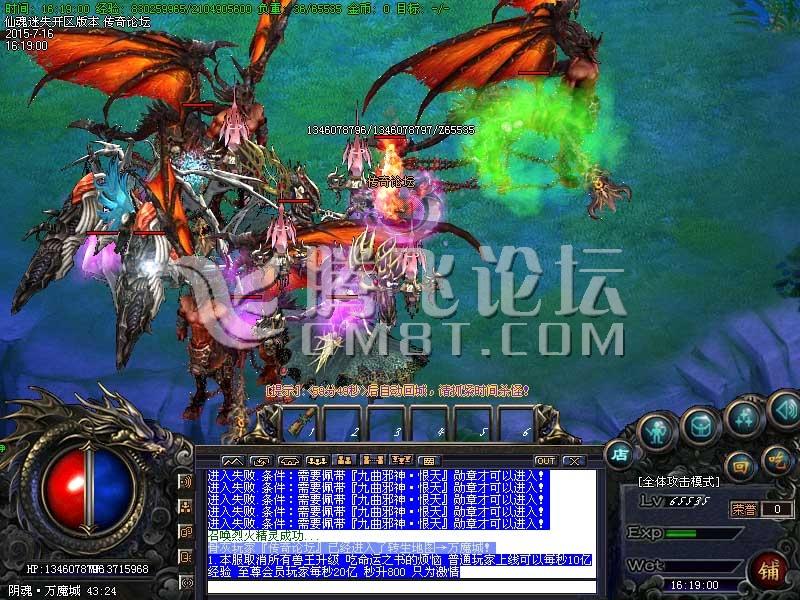
Task: Click the 阴魂·万魔城 map name
Action: pos(44,591)
